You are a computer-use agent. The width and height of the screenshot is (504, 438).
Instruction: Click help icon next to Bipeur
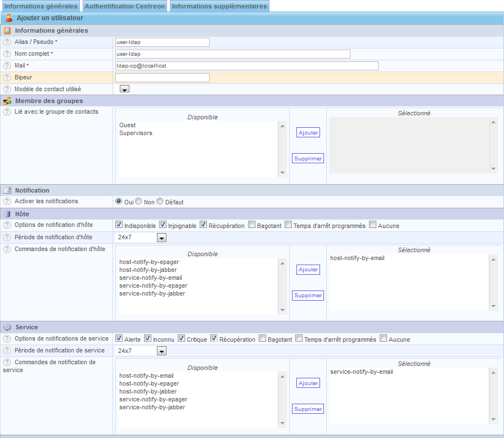pos(7,78)
